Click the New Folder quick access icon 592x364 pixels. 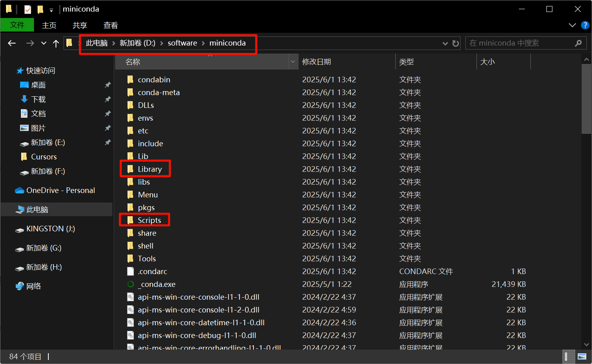40,9
